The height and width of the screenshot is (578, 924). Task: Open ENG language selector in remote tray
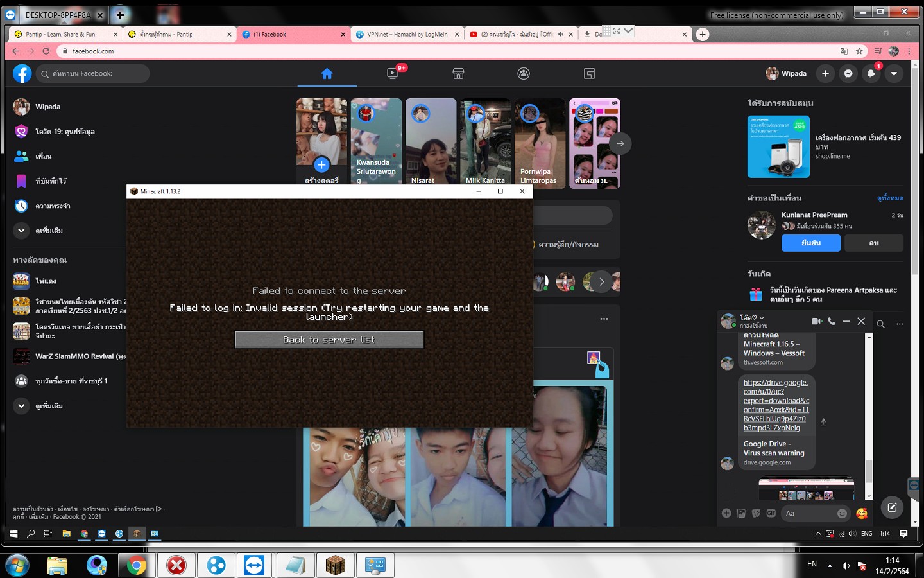pyautogui.click(x=866, y=534)
